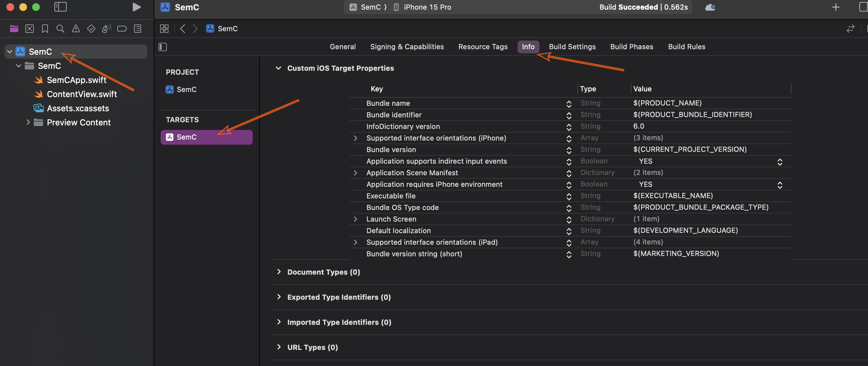Screen dimensions: 868x366
Task: Open the Report navigator icon
Action: click(138, 29)
